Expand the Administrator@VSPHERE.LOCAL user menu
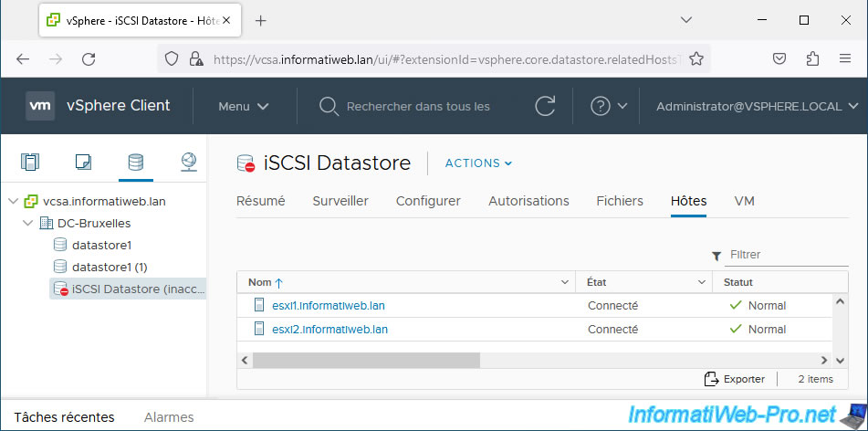 757,106
